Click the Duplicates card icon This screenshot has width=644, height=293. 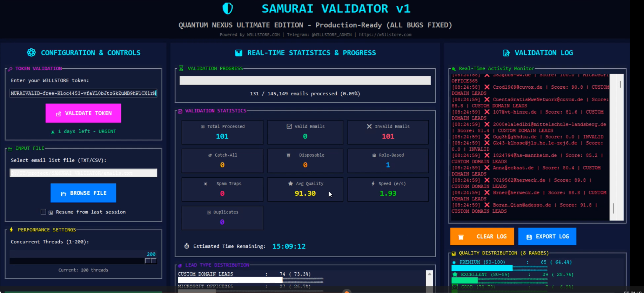point(209,212)
